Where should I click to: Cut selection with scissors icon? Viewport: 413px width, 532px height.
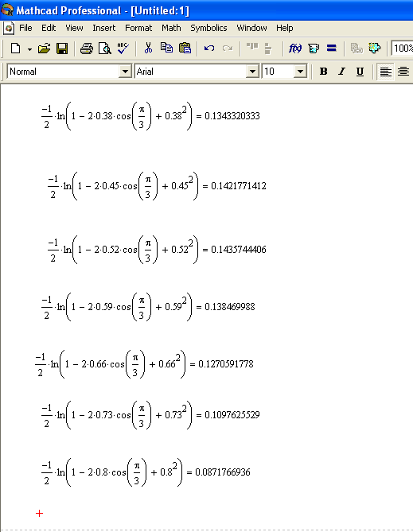click(x=148, y=49)
